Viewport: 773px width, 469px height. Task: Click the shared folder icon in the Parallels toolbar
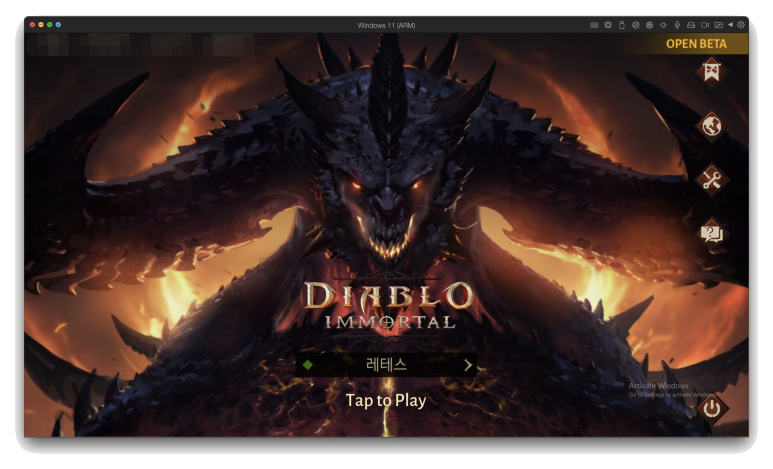[719, 25]
